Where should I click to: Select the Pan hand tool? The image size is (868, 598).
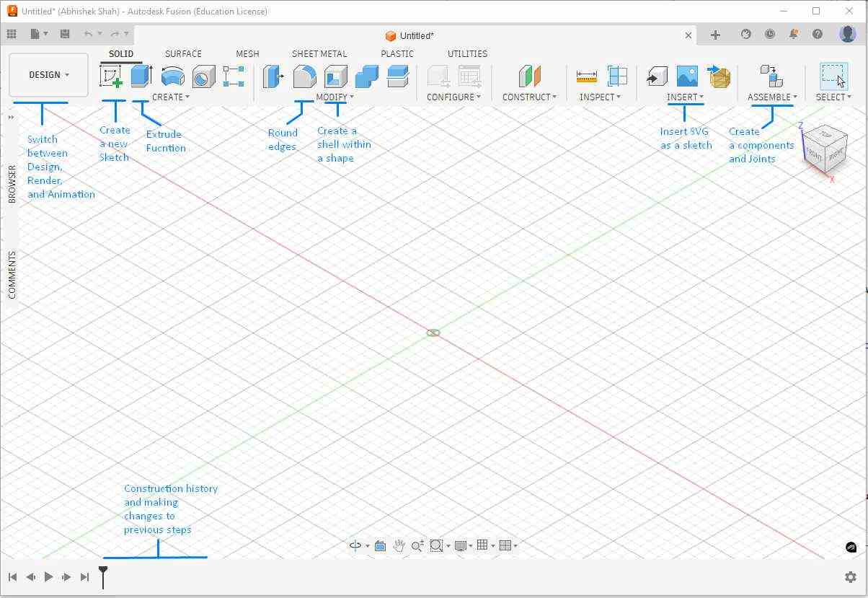coord(399,546)
